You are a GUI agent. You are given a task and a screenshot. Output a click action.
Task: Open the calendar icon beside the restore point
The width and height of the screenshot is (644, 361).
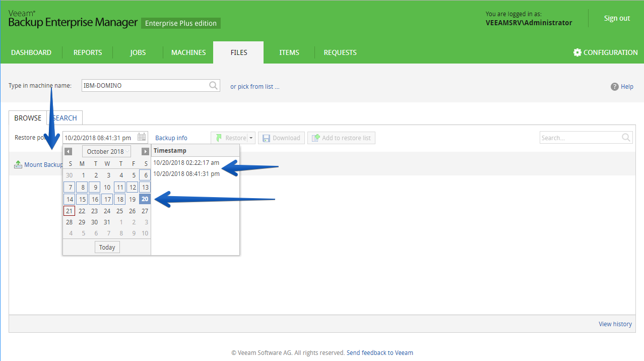coord(142,137)
